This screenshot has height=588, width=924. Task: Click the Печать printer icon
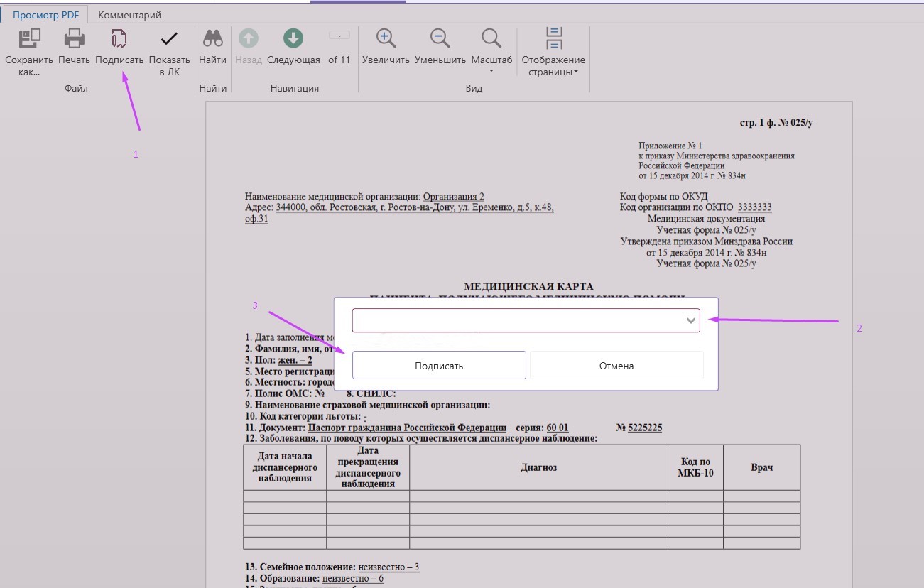click(74, 38)
